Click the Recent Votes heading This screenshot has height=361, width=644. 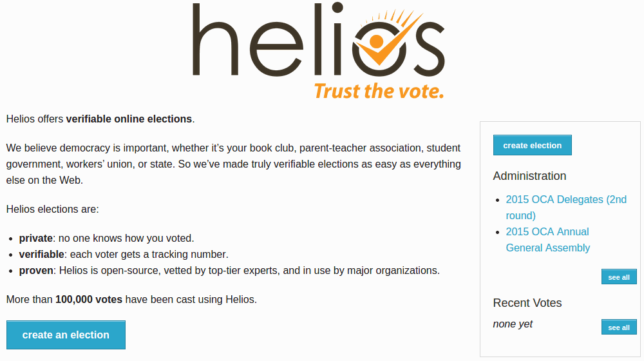527,303
